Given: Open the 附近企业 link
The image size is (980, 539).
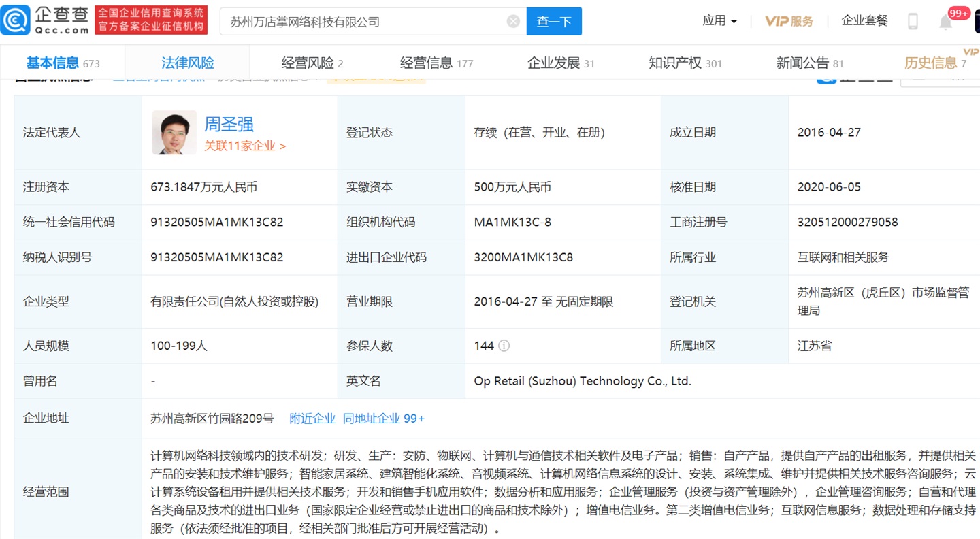Looking at the screenshot, I should coord(312,419).
